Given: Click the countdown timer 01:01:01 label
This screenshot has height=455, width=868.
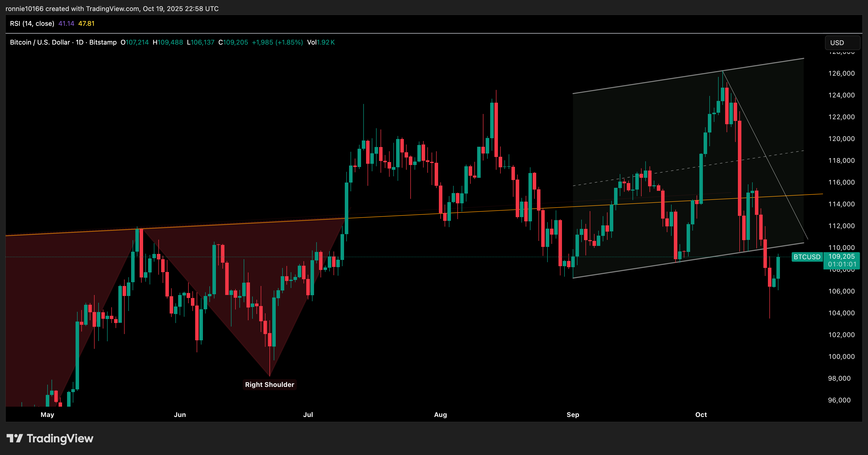Looking at the screenshot, I should pos(842,264).
